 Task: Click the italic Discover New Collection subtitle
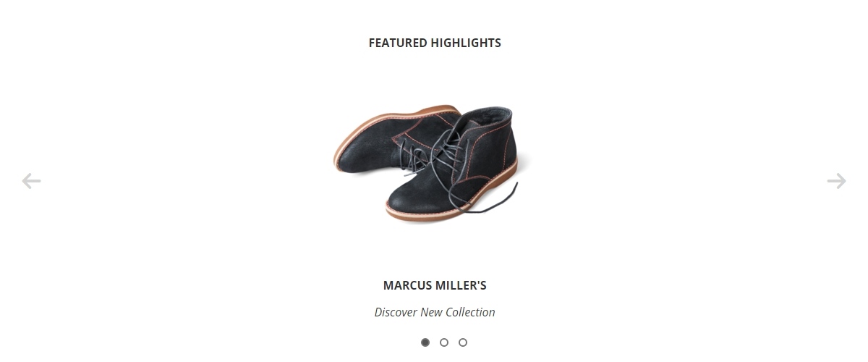pyautogui.click(x=435, y=313)
